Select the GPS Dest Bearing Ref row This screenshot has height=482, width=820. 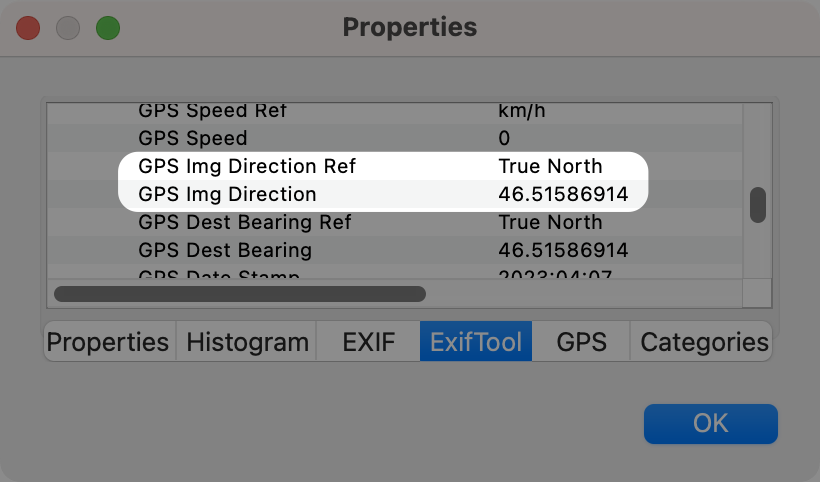pyautogui.click(x=245, y=222)
